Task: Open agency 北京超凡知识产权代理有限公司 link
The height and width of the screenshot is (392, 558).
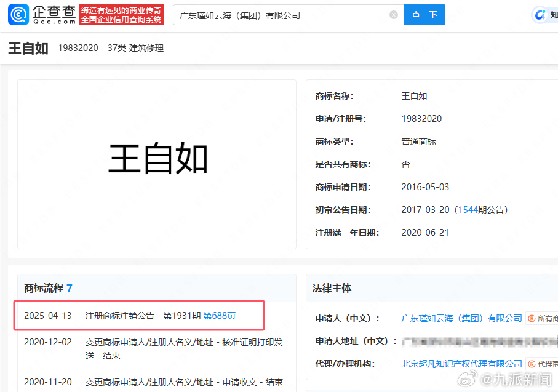Action: 461,364
